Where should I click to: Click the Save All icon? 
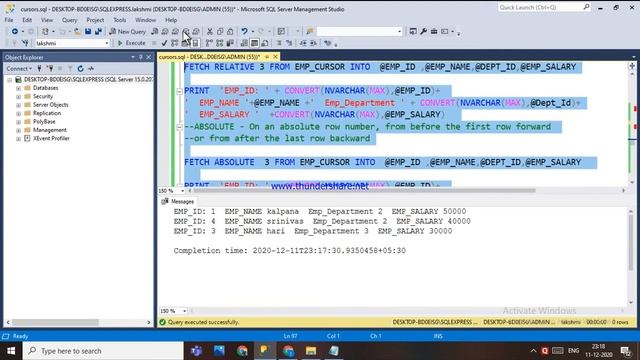98,31
